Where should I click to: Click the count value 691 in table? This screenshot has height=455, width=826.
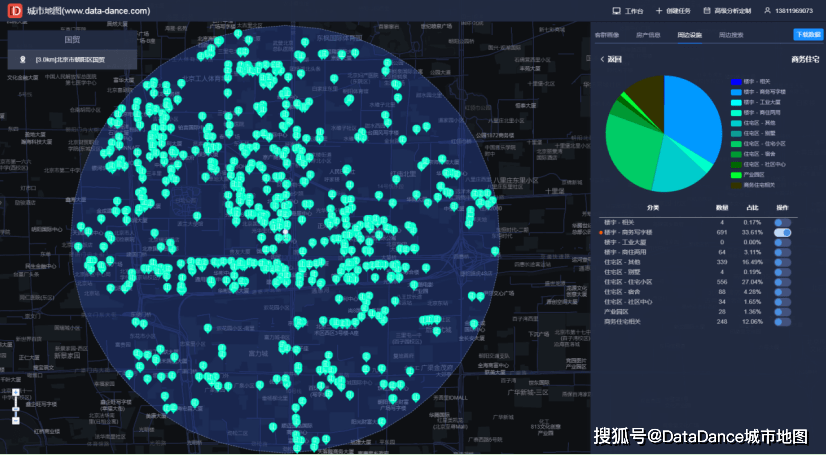tap(722, 232)
